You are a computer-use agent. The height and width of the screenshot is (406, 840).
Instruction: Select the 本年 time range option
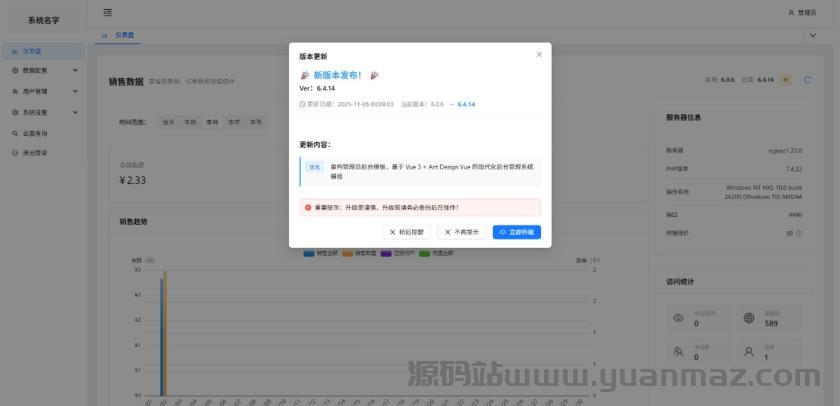256,122
